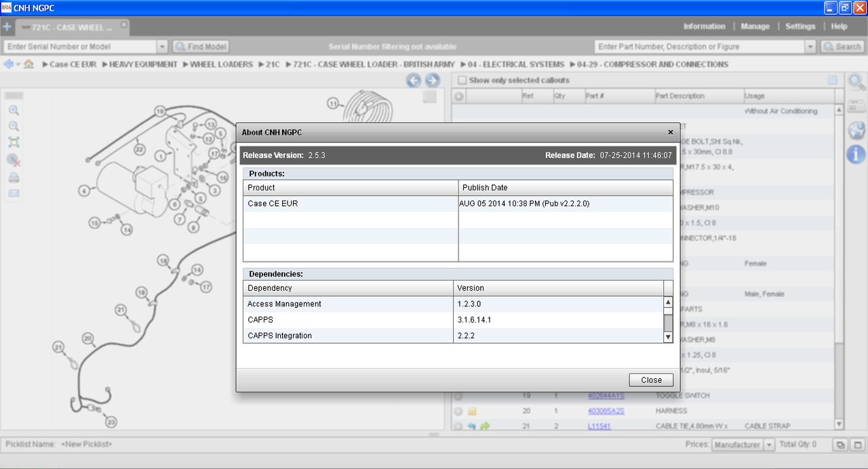This screenshot has height=469, width=868.
Task: Open the Settings menu
Action: click(x=800, y=26)
